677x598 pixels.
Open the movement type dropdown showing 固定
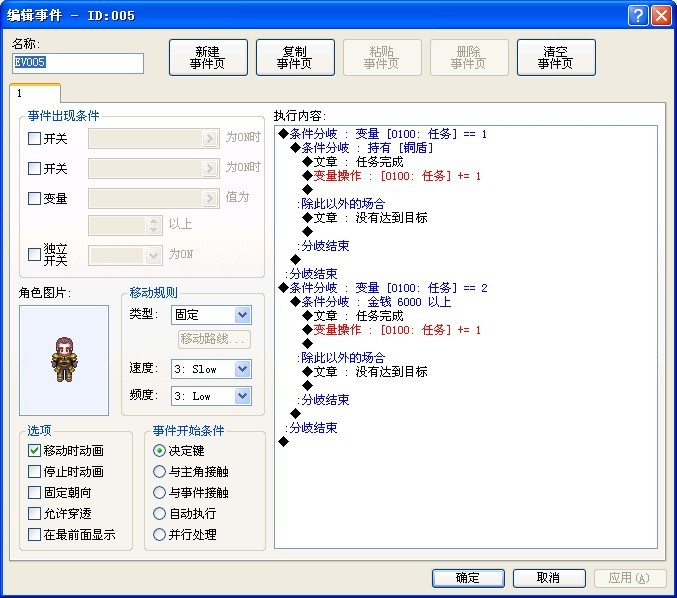211,315
